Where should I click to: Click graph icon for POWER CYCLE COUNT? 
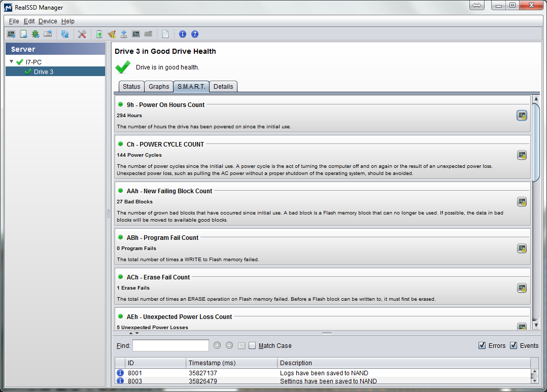click(x=522, y=155)
